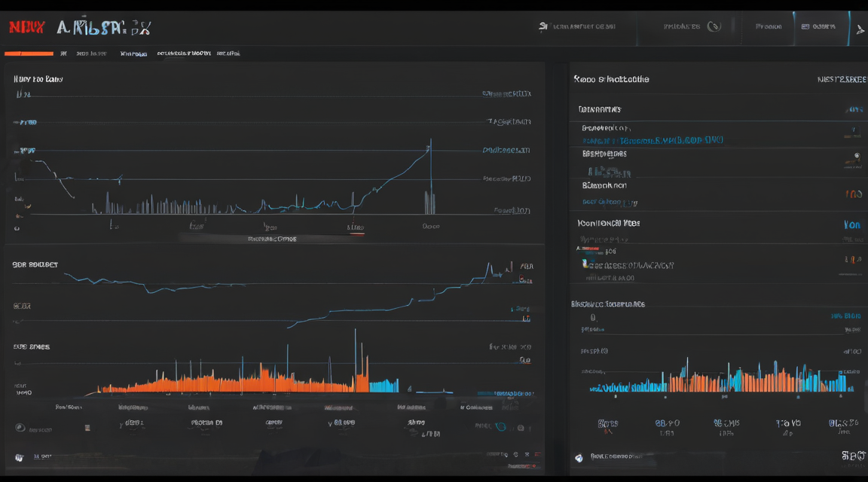The height and width of the screenshot is (482, 868).
Task: Click the small round icon on the right list's third row
Action: 857,156
